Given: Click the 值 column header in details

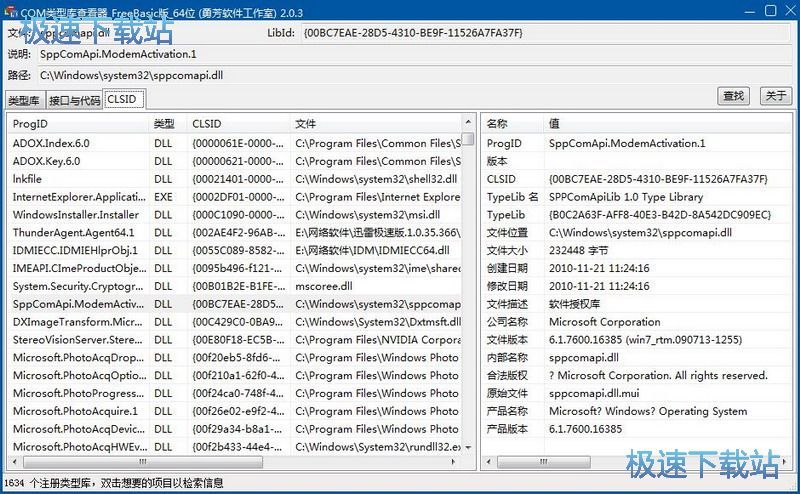Looking at the screenshot, I should click(x=667, y=124).
